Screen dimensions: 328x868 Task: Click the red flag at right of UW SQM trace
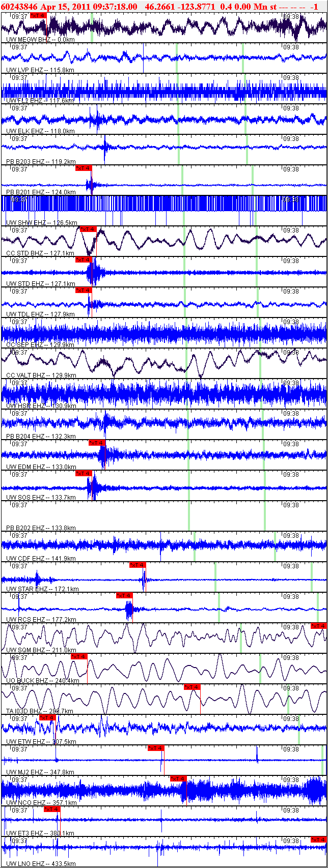318,626
